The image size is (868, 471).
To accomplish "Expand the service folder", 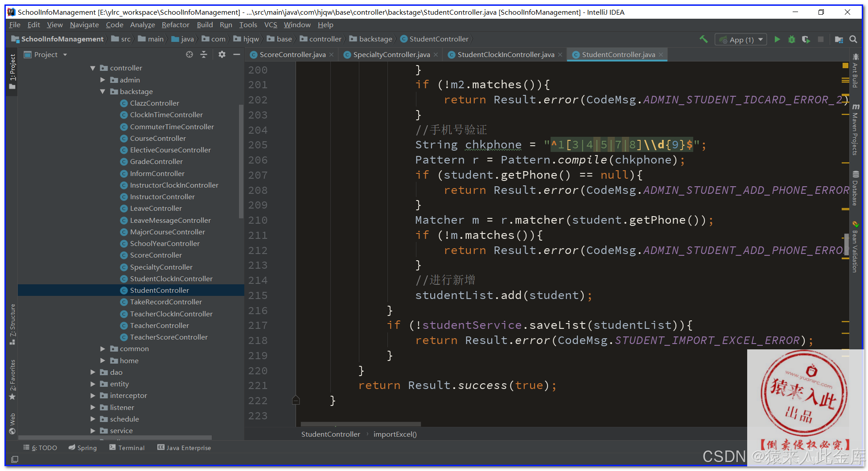I will (93, 430).
